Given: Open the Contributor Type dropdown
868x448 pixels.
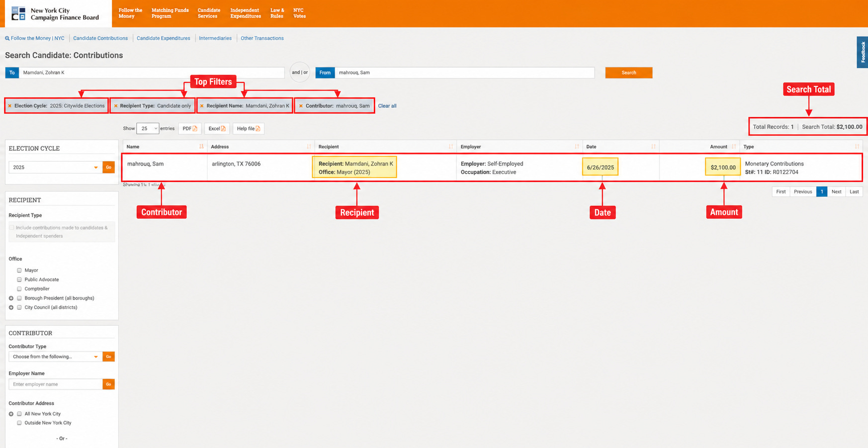Looking at the screenshot, I should pos(55,357).
